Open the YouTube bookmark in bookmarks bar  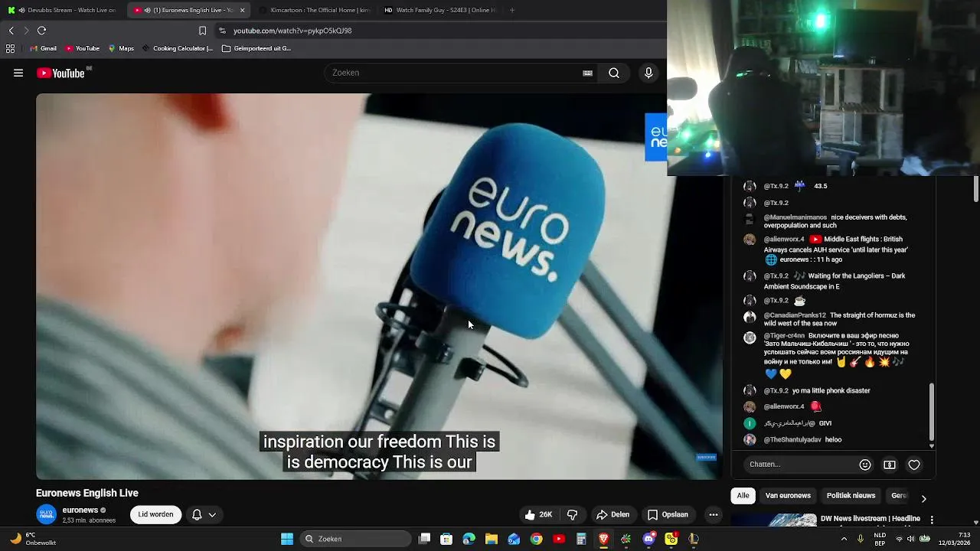pyautogui.click(x=82, y=48)
